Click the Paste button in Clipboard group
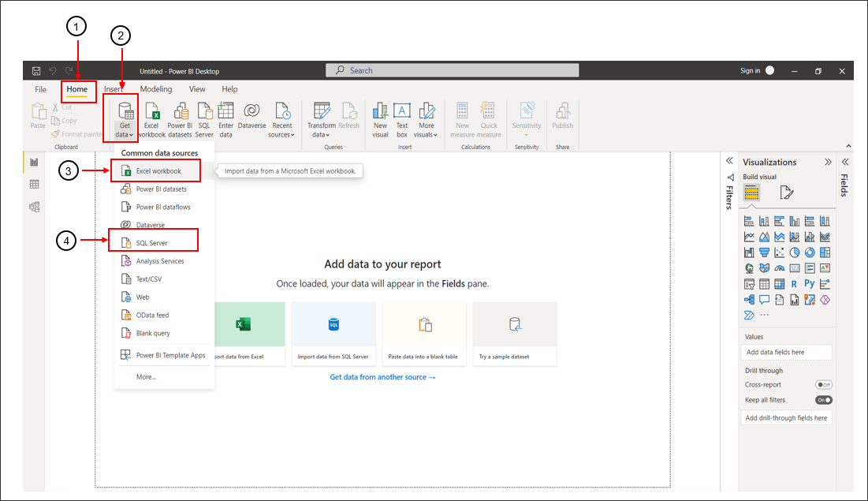 click(x=38, y=116)
